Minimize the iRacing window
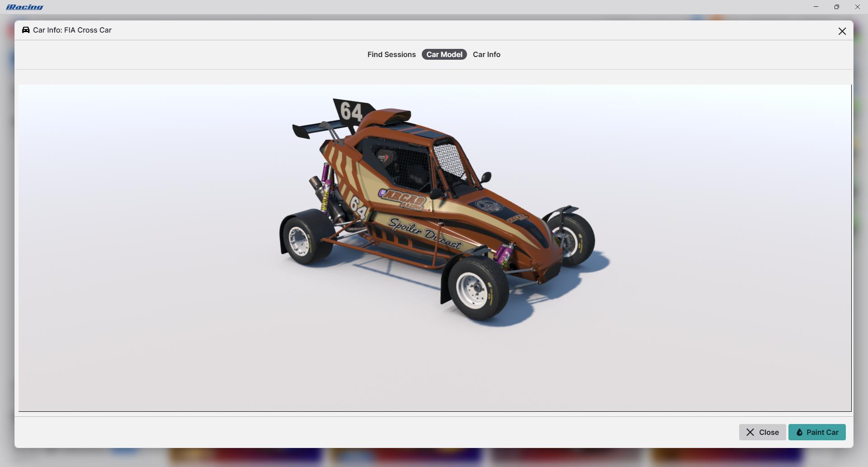 816,7
